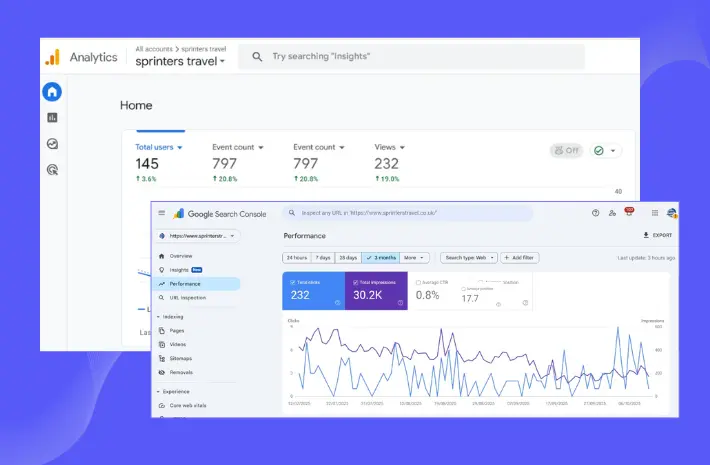
Task: Toggle the Total clicks checkbox
Action: (x=293, y=283)
